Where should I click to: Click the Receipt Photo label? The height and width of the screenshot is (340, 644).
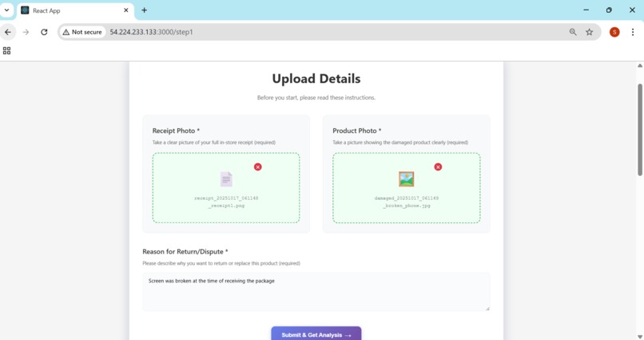coord(176,130)
